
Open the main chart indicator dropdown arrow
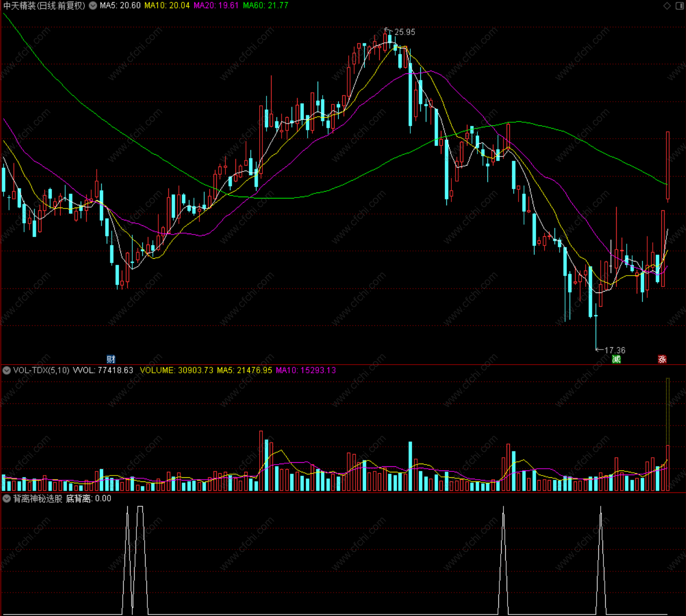coord(93,5)
